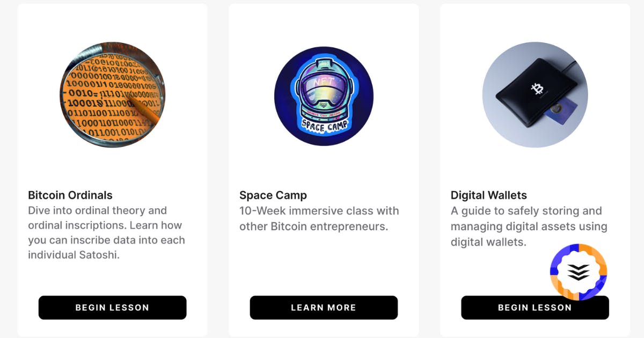Screen dimensions: 644x338
Task: Click the 10-Week immersive class description
Action: (x=320, y=219)
